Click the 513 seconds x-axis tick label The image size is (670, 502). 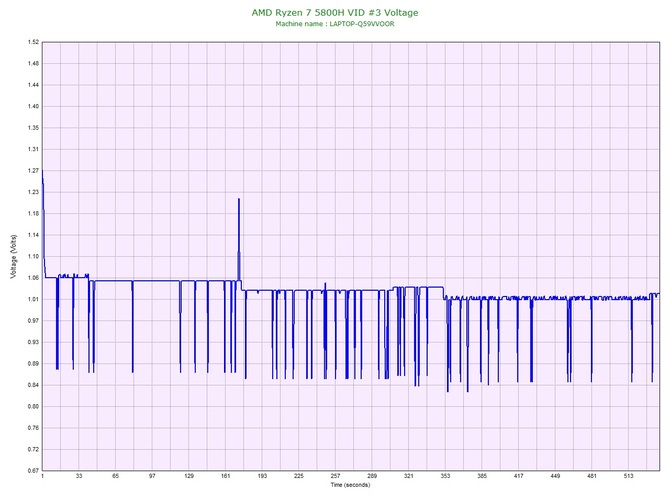(x=629, y=476)
